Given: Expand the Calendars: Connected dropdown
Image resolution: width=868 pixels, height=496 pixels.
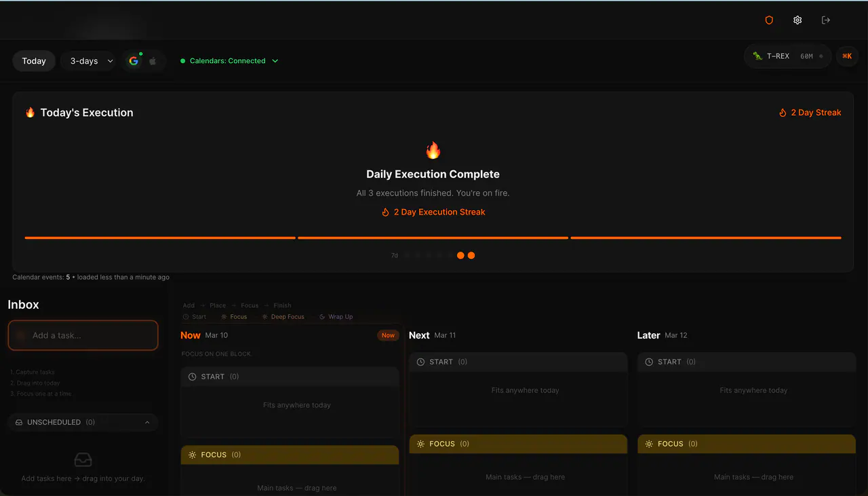Looking at the screenshot, I should (x=230, y=61).
